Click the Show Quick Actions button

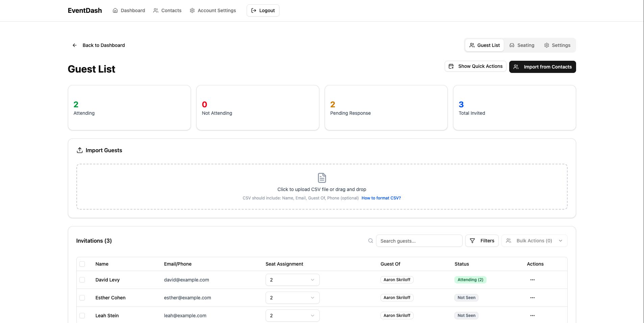pyautogui.click(x=475, y=66)
